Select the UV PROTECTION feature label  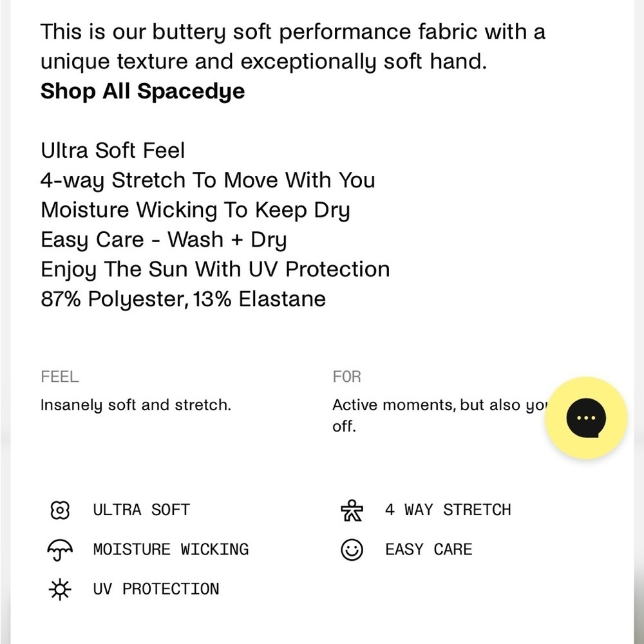[x=156, y=589]
